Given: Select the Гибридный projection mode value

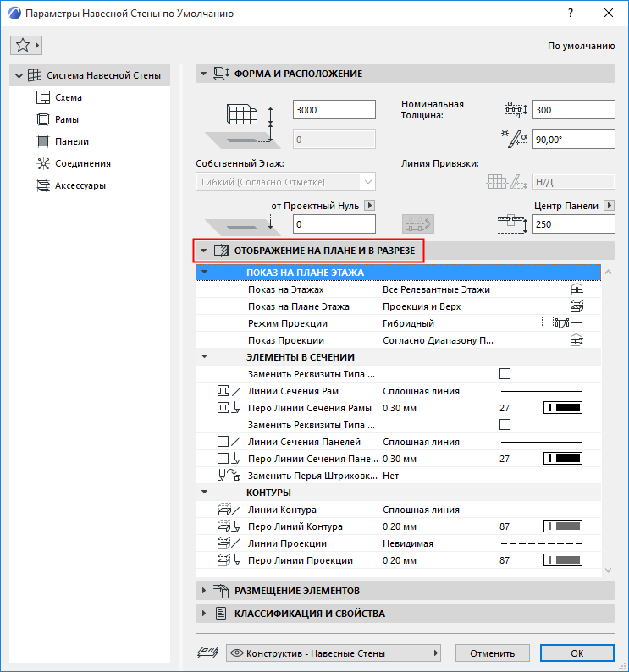Looking at the screenshot, I should [x=408, y=323].
